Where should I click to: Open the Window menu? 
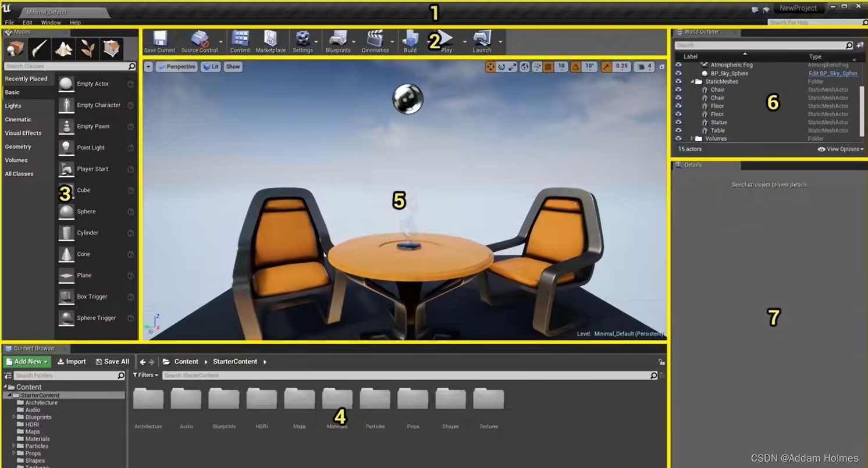[51, 23]
